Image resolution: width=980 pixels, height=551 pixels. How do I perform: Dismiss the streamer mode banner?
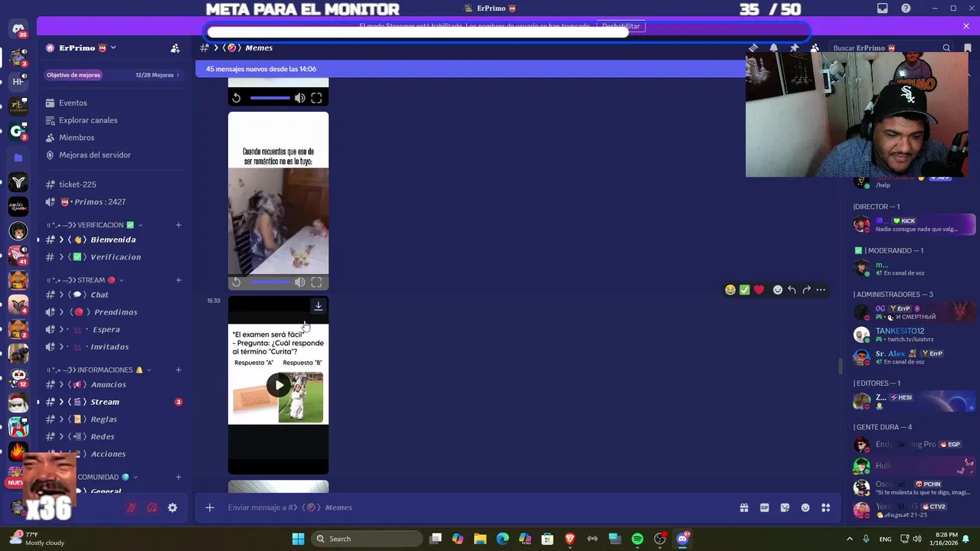point(966,26)
